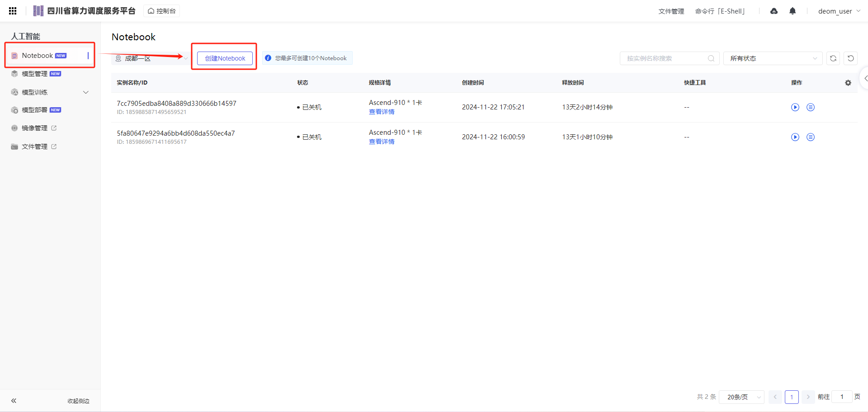Click 查看详情 for instance 7cc7905e...
Viewport: 868px width, 412px height.
(382, 112)
